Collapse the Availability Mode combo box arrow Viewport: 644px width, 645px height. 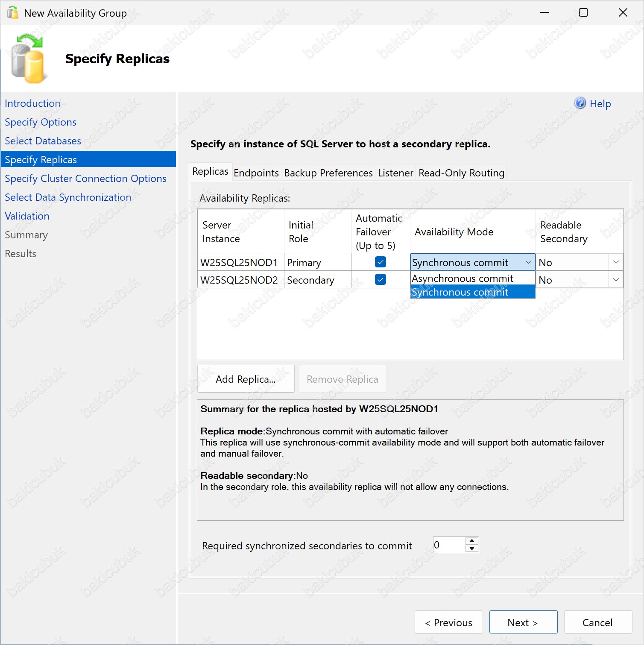(528, 262)
